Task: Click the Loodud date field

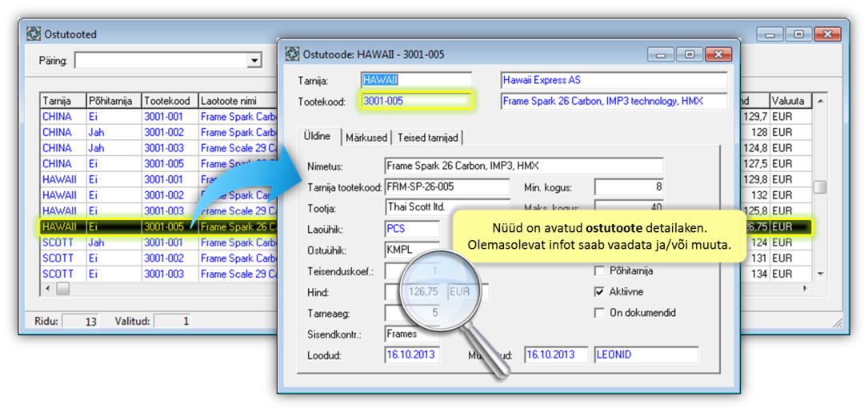Action: (412, 355)
